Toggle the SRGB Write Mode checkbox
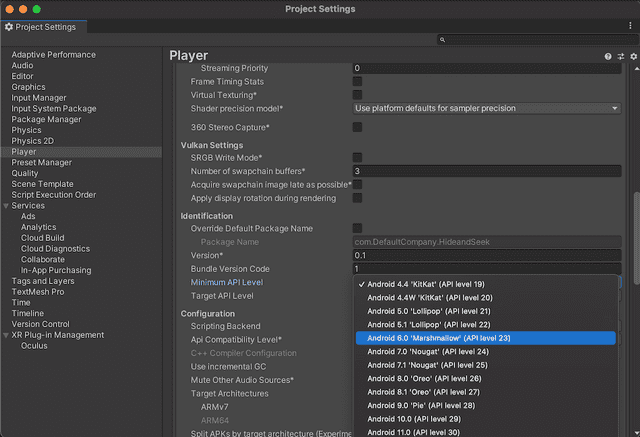This screenshot has width=640, height=437. [357, 157]
